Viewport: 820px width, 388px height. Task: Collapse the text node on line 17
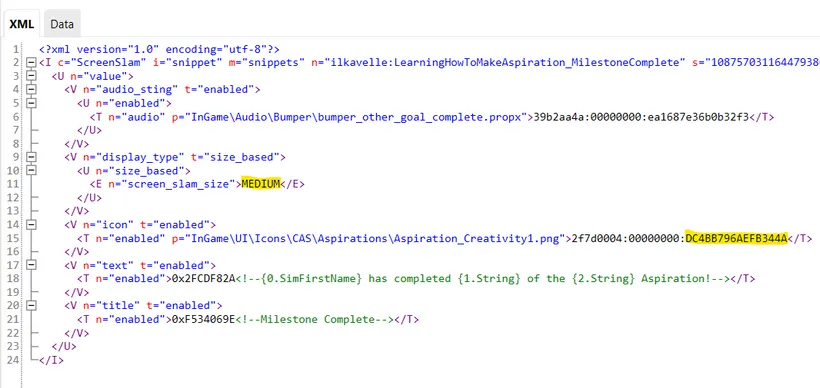point(31,265)
